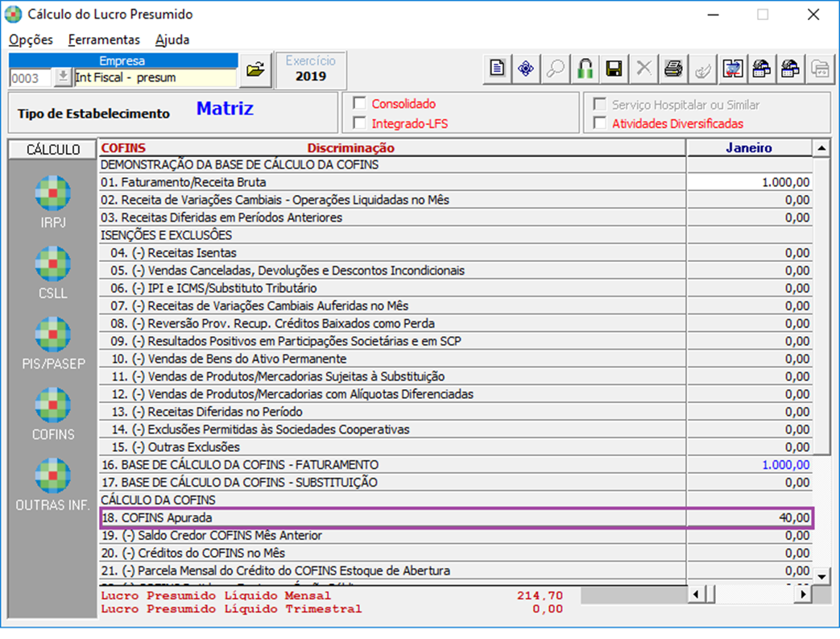Print using the printer icon
The width and height of the screenshot is (840, 639).
pyautogui.click(x=673, y=68)
